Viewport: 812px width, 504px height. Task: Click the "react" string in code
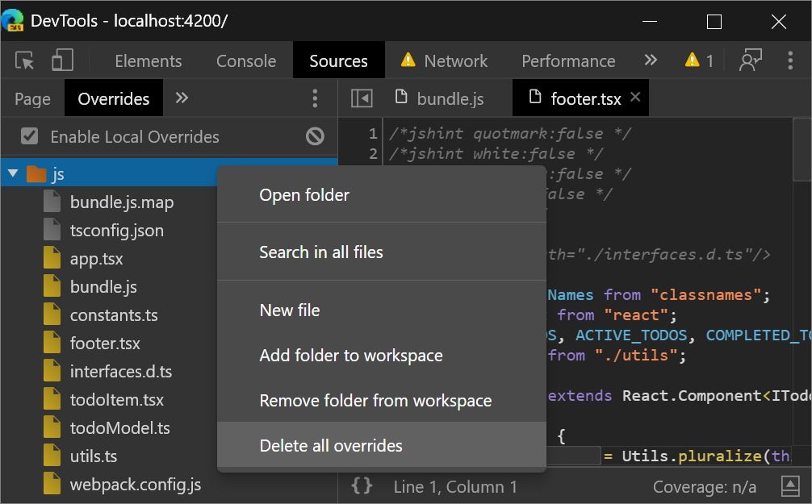(636, 315)
